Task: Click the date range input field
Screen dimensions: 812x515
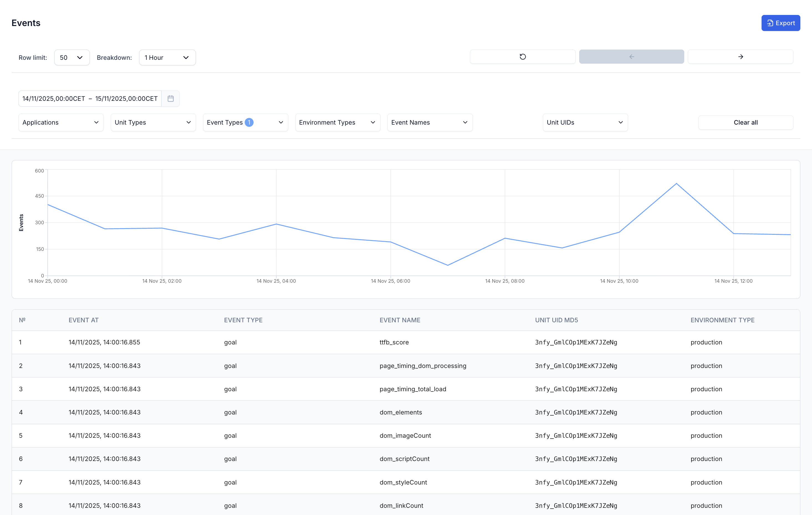Action: pyautogui.click(x=90, y=99)
